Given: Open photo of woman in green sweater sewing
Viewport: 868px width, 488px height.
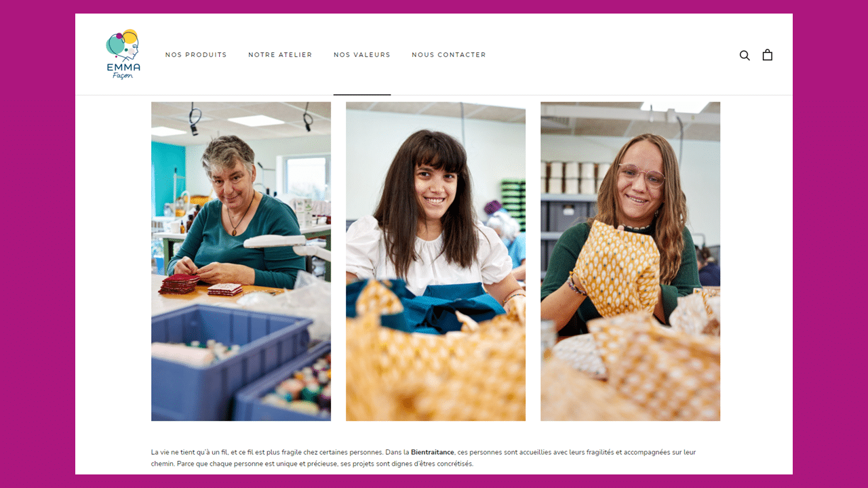Looking at the screenshot, I should [241, 261].
